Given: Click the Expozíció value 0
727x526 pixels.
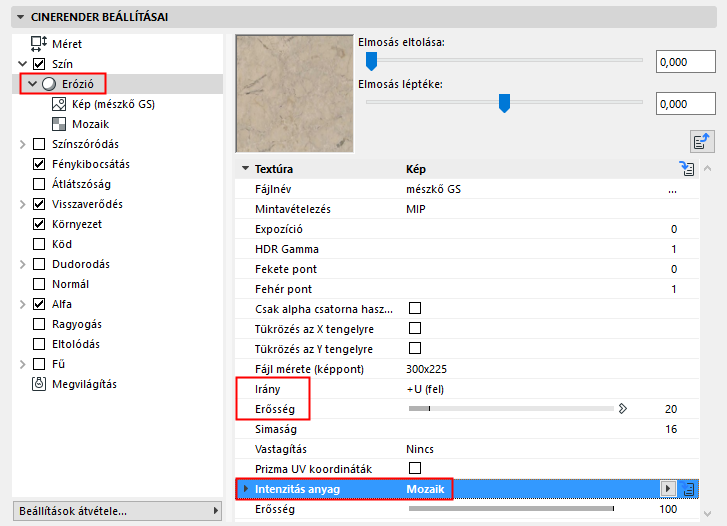Looking at the screenshot, I should tap(674, 229).
